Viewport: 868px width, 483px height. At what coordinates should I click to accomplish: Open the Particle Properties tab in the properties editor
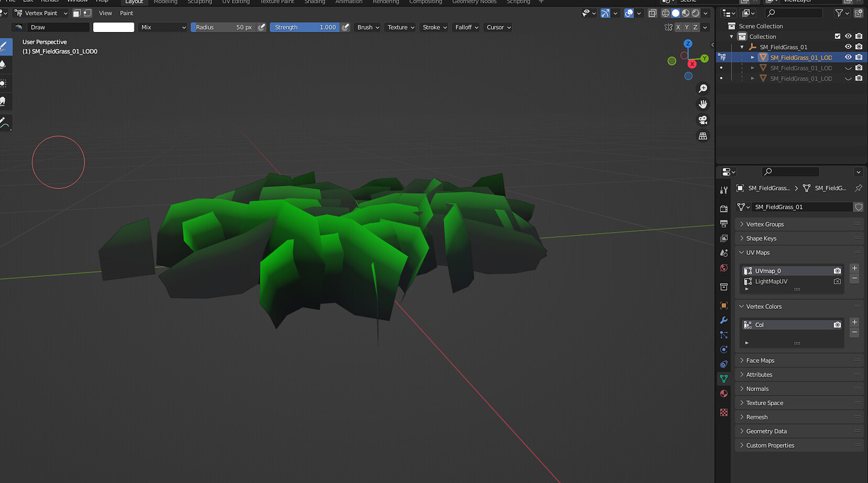click(723, 334)
